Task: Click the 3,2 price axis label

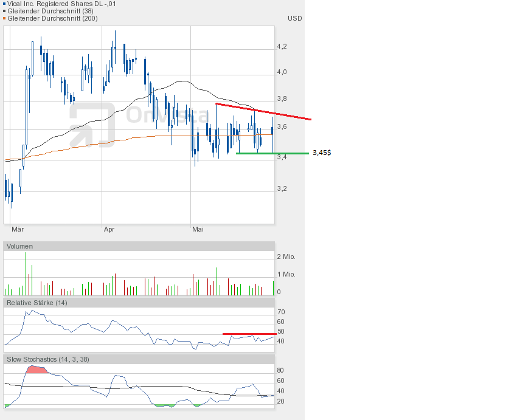Action: click(x=282, y=189)
